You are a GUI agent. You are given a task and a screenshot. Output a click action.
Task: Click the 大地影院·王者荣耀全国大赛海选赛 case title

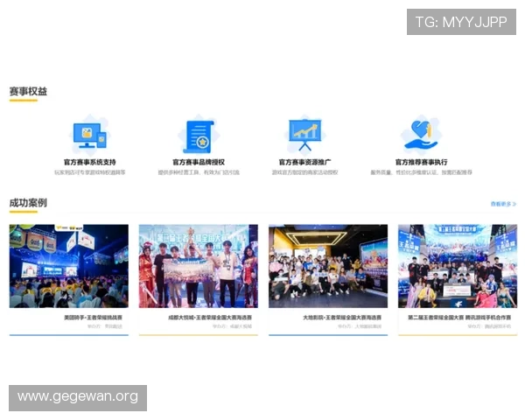coord(342,317)
